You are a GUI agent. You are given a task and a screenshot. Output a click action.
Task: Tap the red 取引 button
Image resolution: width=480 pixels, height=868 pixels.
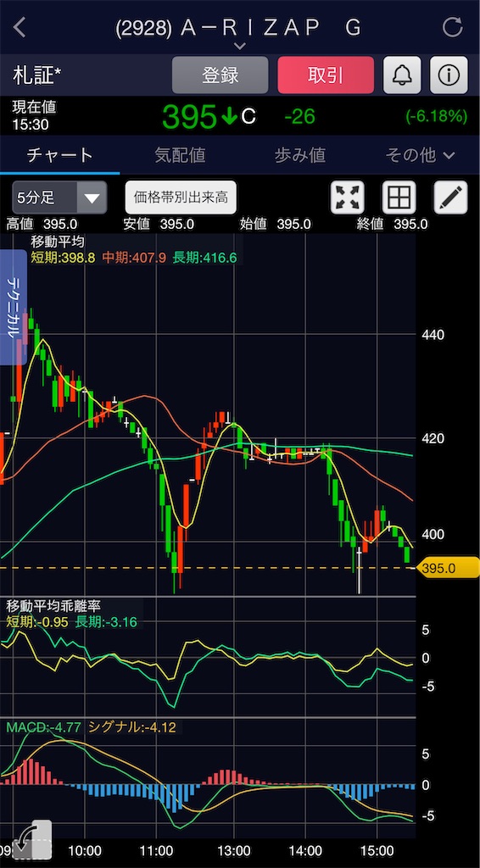point(326,75)
